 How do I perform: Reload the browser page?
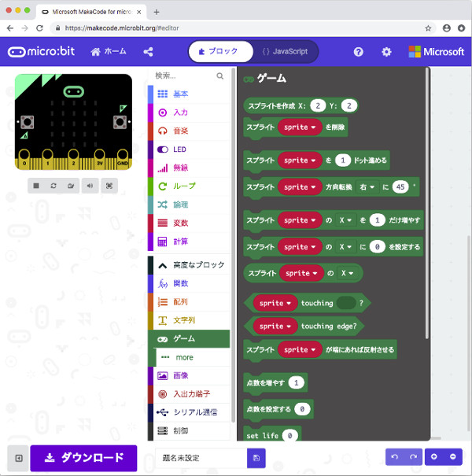pyautogui.click(x=39, y=28)
